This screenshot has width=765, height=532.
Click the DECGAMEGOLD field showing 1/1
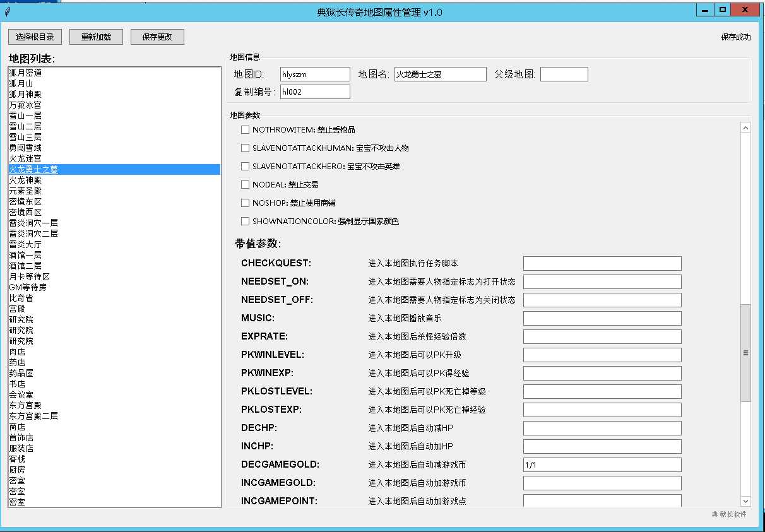[601, 464]
